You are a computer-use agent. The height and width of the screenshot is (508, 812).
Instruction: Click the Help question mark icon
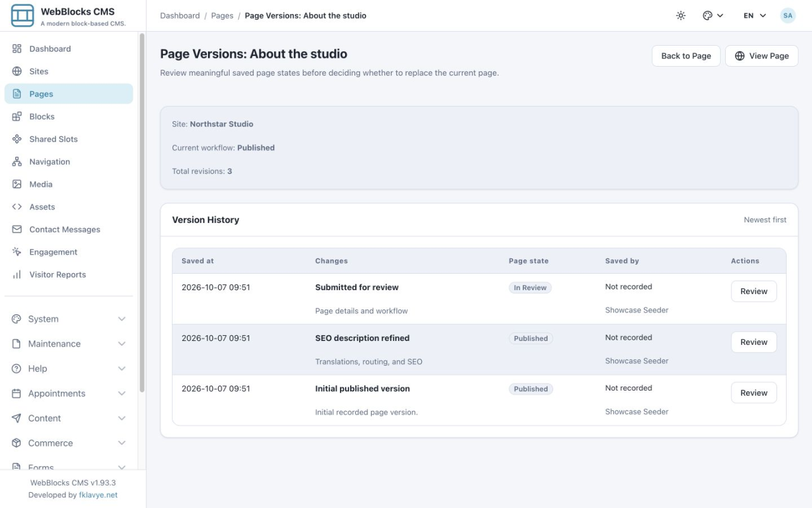coord(16,368)
